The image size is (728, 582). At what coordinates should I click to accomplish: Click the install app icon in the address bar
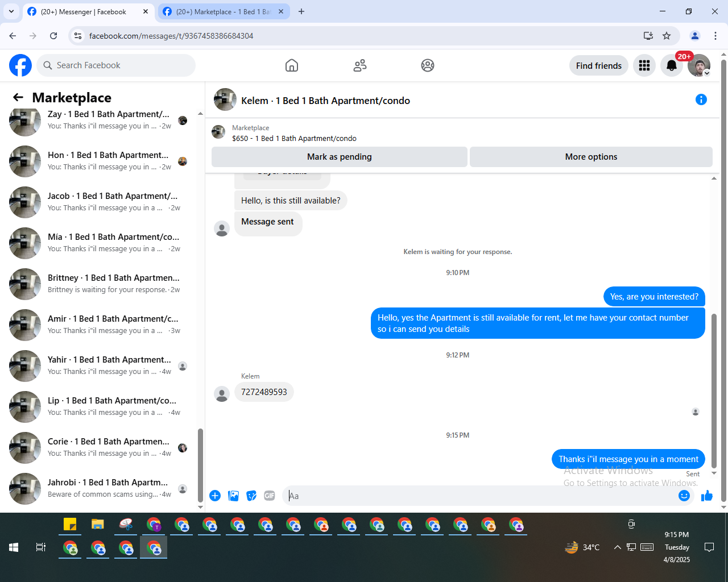648,36
